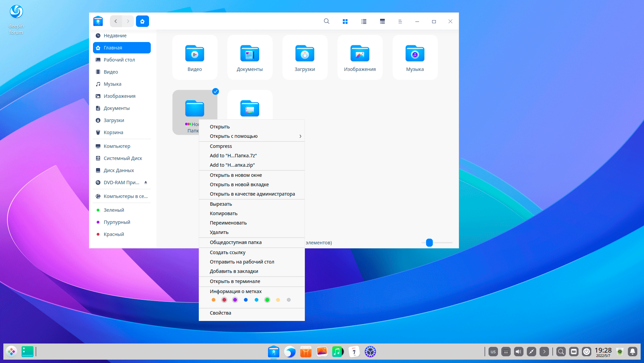Open the Музыка folder
This screenshot has width=644, height=363.
[x=415, y=57]
